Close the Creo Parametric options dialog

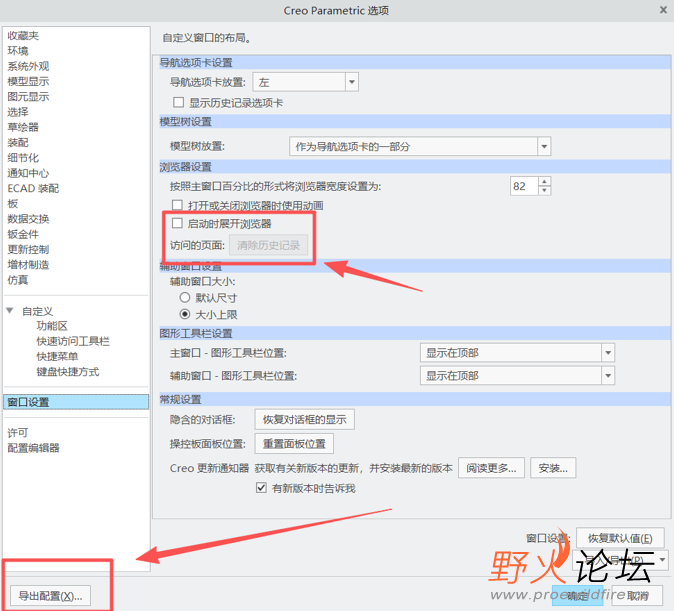[663, 10]
